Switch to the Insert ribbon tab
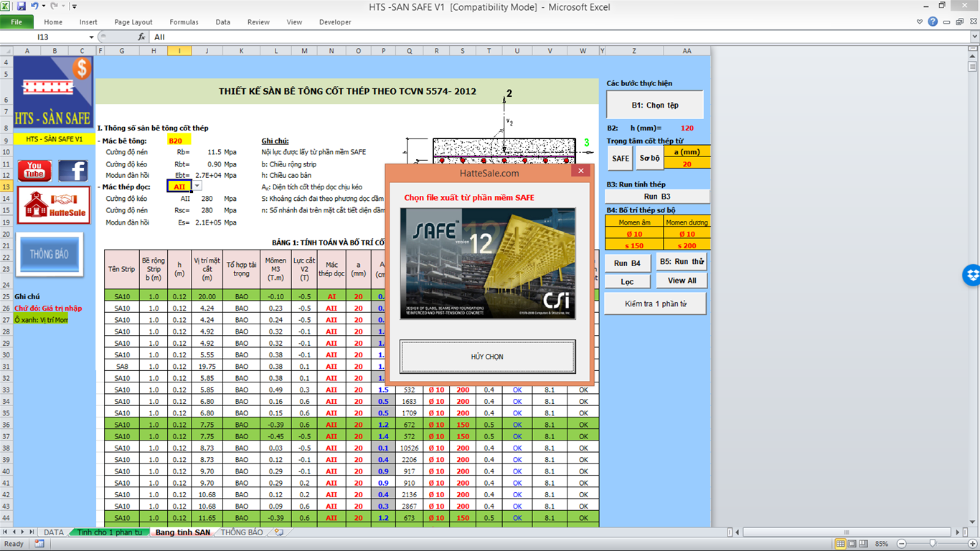The image size is (980, 551). tap(88, 22)
